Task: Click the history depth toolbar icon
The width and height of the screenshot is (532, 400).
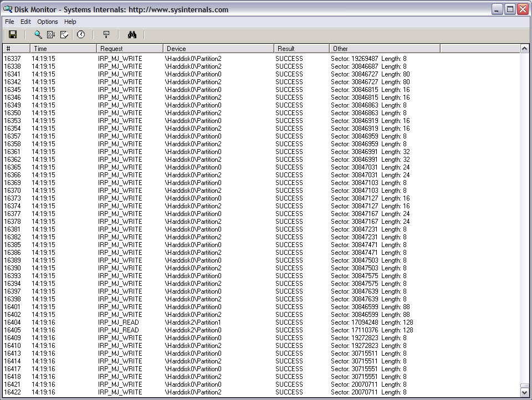Action: coord(106,34)
